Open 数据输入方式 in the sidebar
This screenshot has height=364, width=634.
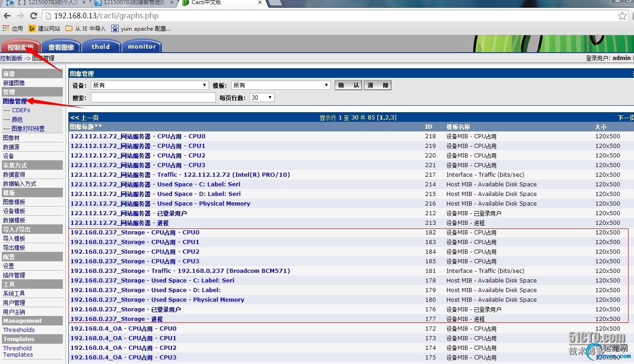click(19, 184)
